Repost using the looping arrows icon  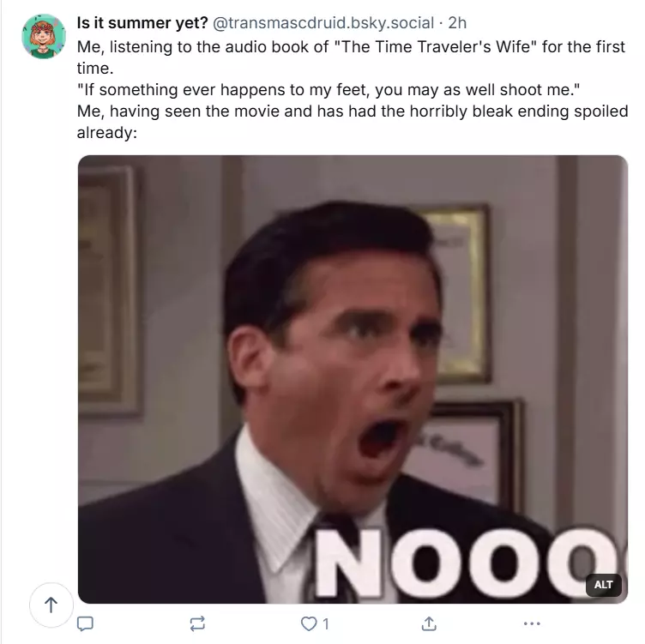tap(197, 624)
